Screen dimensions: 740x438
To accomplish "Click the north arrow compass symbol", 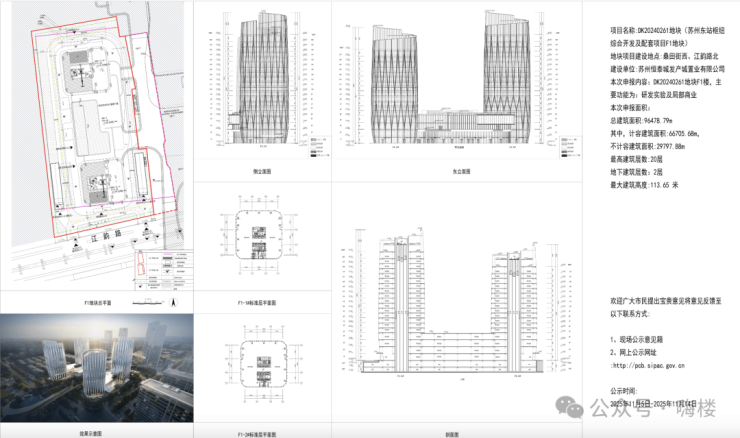I will click(x=173, y=303).
